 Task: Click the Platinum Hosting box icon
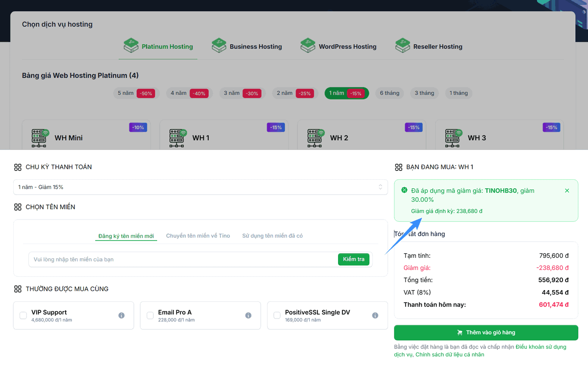pyautogui.click(x=131, y=46)
